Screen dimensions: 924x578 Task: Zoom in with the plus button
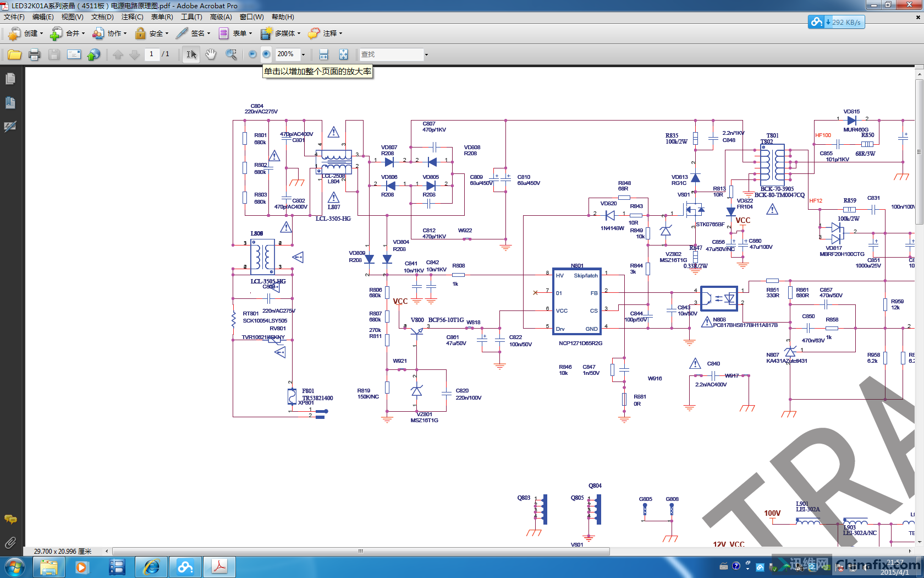click(x=266, y=54)
